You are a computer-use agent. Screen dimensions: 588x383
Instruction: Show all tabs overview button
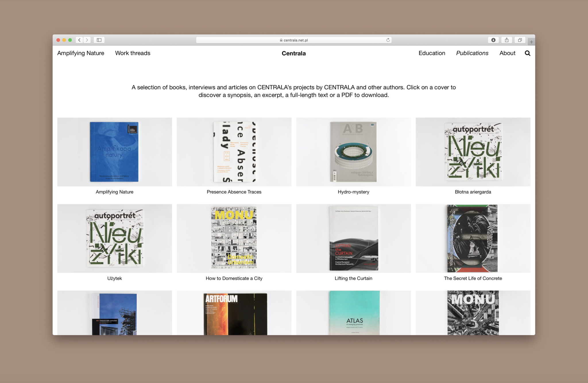[520, 40]
